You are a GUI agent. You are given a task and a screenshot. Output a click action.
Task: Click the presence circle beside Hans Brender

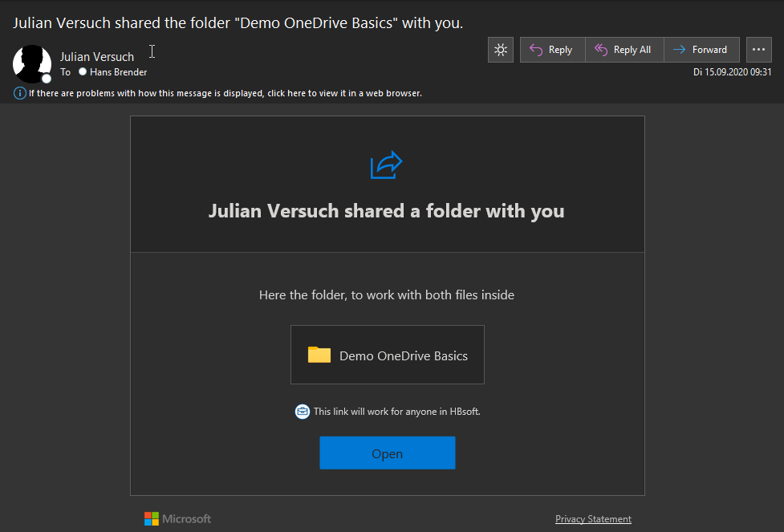tap(83, 72)
